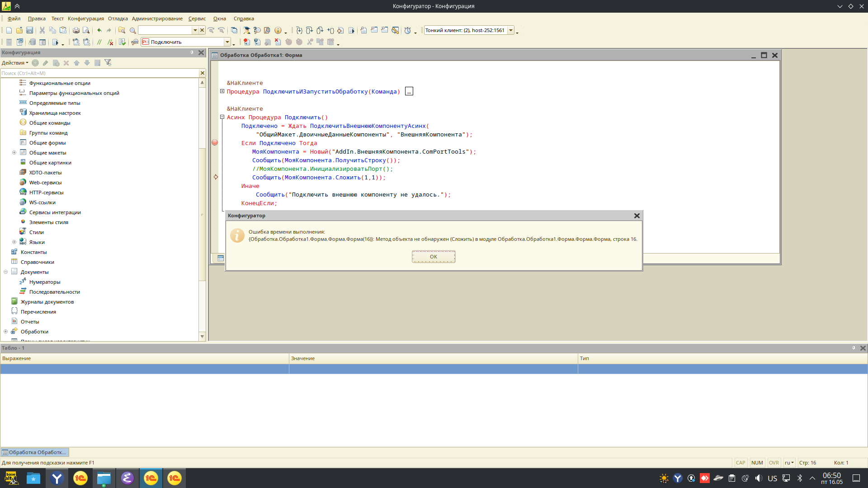Image resolution: width=868 pixels, height=488 pixels.
Task: Click the Paste clipboard toolbar icon
Action: pyautogui.click(x=63, y=30)
